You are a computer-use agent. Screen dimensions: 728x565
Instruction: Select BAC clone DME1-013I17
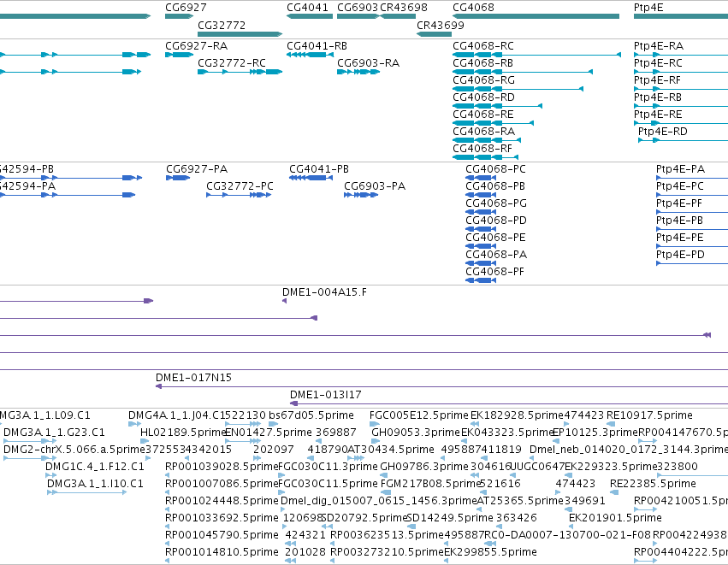(x=509, y=403)
